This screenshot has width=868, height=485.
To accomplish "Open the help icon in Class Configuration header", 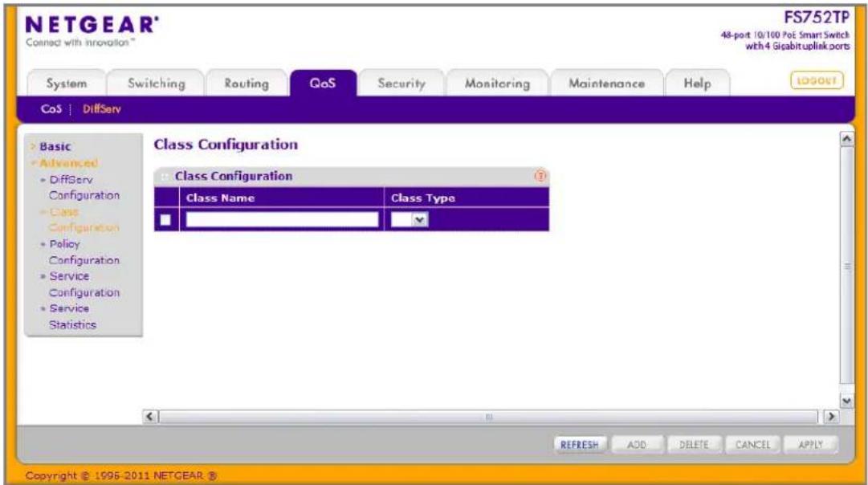I will 540,176.
